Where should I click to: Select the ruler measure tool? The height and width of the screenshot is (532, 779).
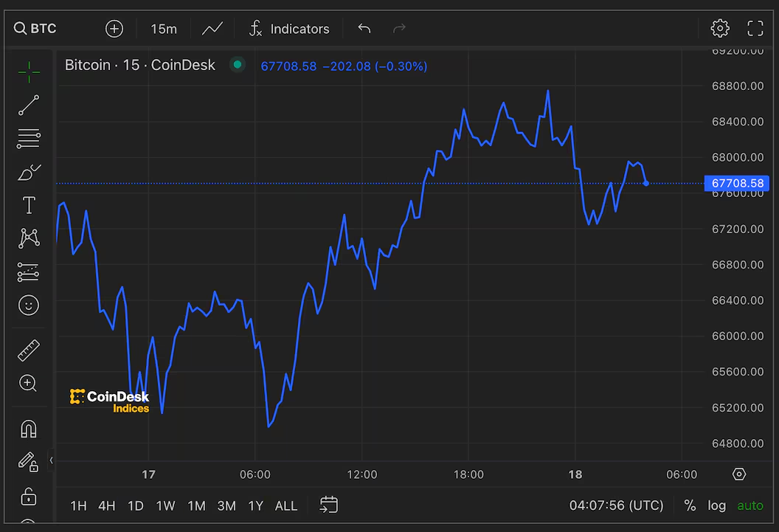point(29,350)
